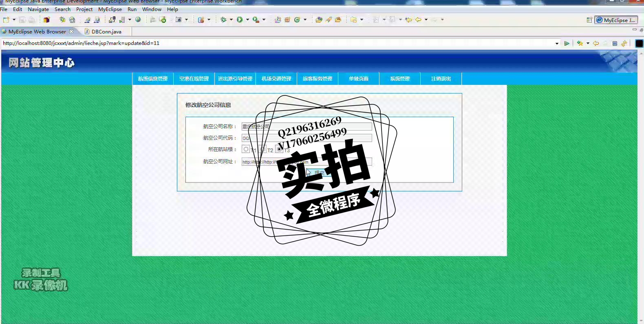The image size is (644, 324).
Task: Click the package box toolbar icon
Action: tap(46, 20)
